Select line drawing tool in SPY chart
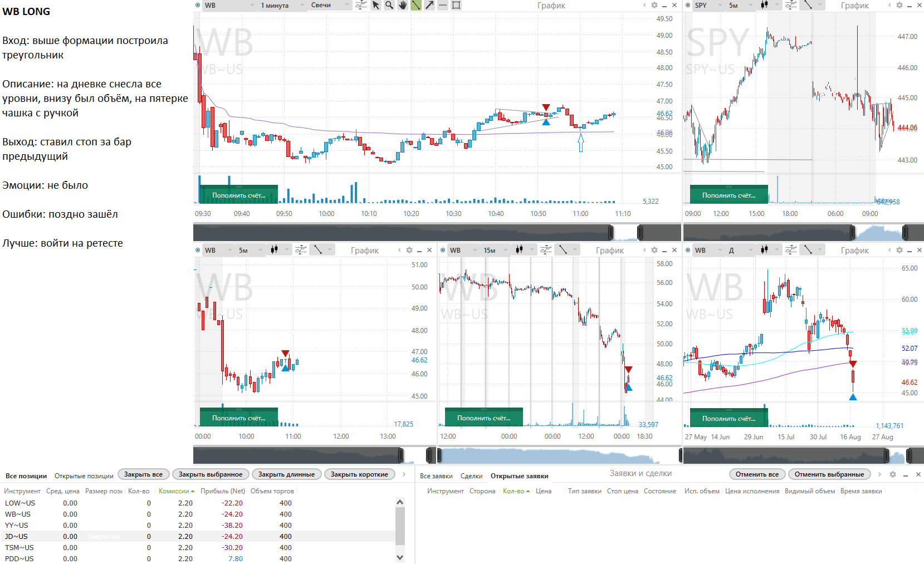This screenshot has height=564, width=924. [808, 5]
